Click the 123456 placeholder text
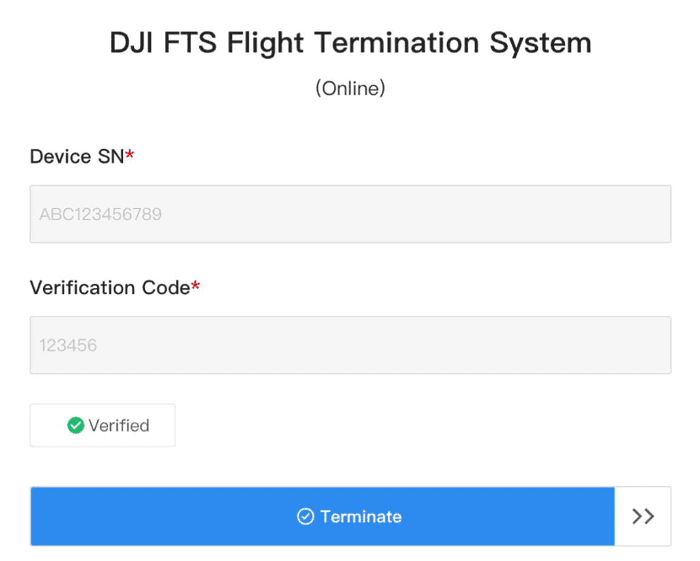The width and height of the screenshot is (700, 561). (68, 346)
